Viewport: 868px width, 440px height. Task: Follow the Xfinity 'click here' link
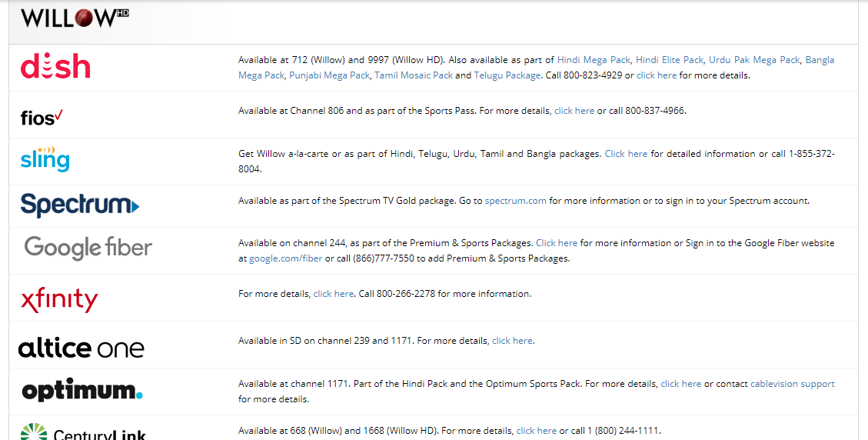point(333,294)
